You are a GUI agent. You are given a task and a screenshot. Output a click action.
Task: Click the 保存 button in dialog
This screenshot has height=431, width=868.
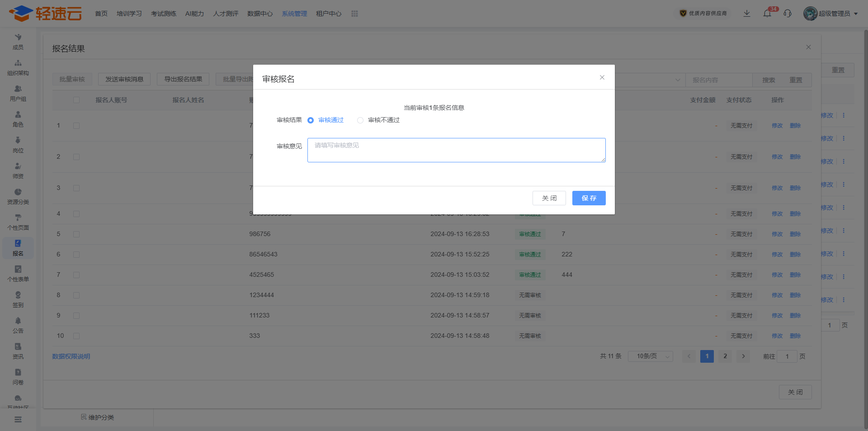click(x=589, y=198)
